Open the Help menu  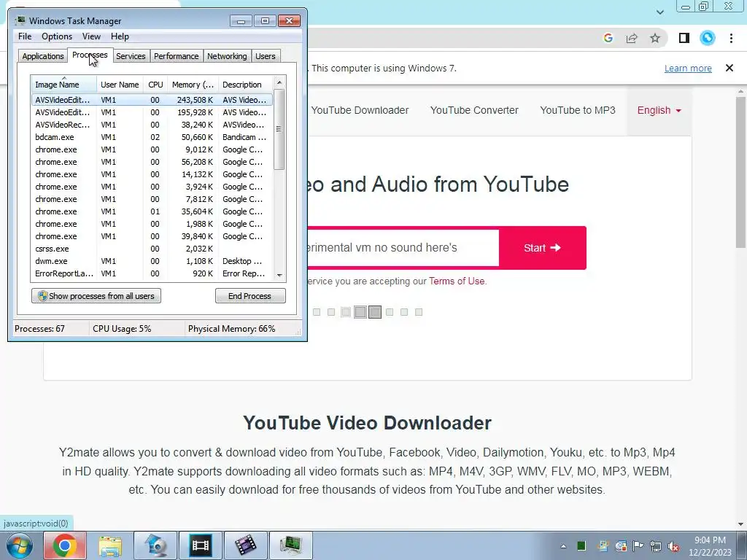tap(120, 36)
